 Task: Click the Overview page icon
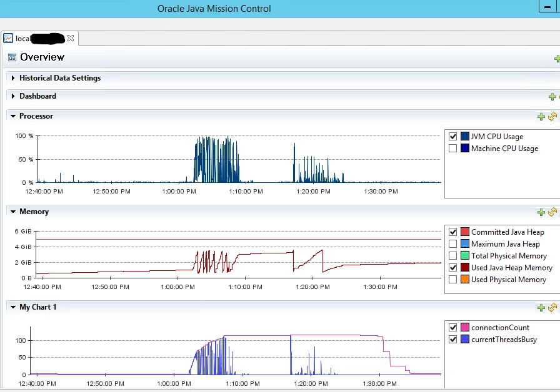[x=12, y=57]
